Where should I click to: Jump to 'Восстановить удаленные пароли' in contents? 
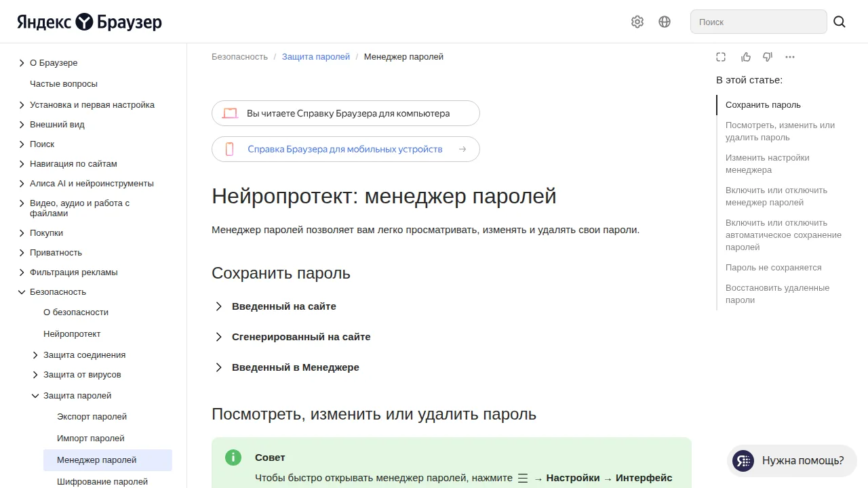click(x=777, y=294)
